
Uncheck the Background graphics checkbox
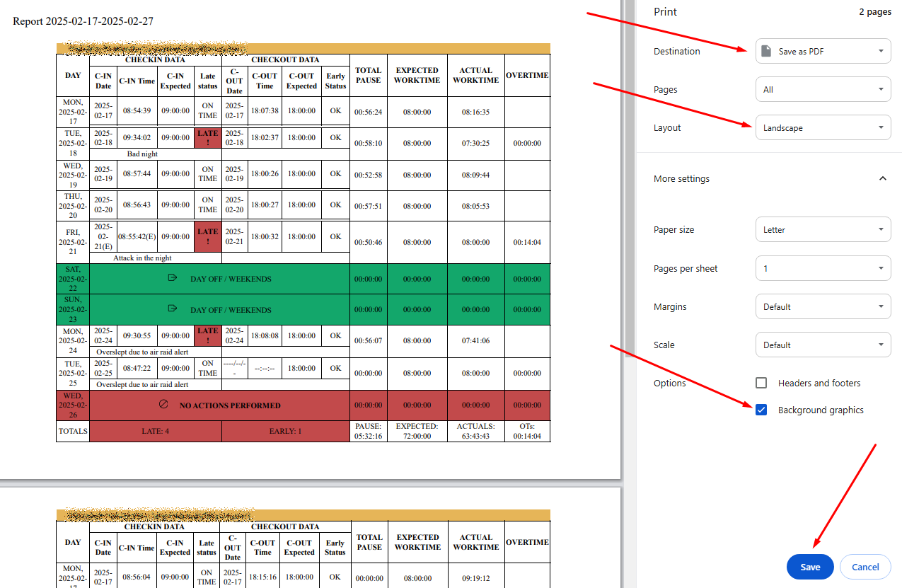pyautogui.click(x=761, y=410)
